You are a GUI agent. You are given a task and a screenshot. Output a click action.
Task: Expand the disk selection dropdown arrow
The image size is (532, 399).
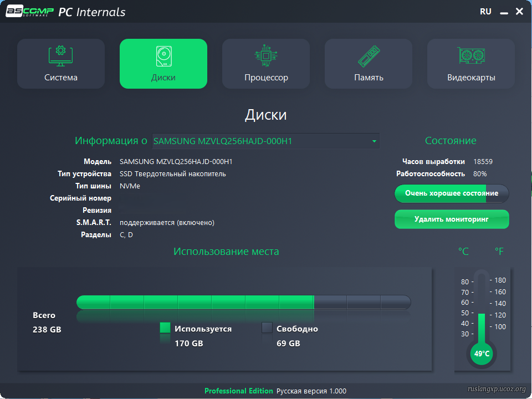coord(374,141)
